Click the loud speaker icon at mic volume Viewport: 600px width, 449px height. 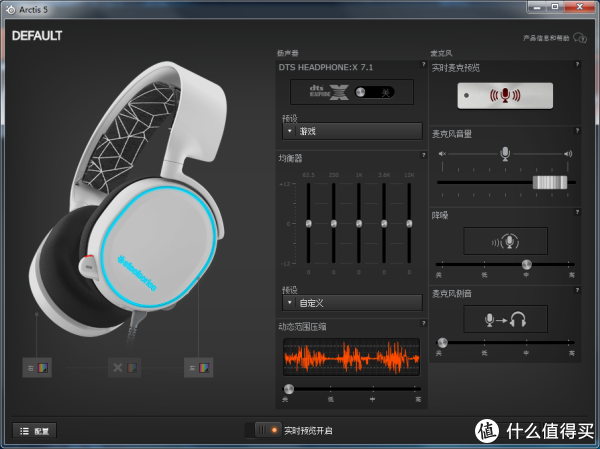[568, 154]
